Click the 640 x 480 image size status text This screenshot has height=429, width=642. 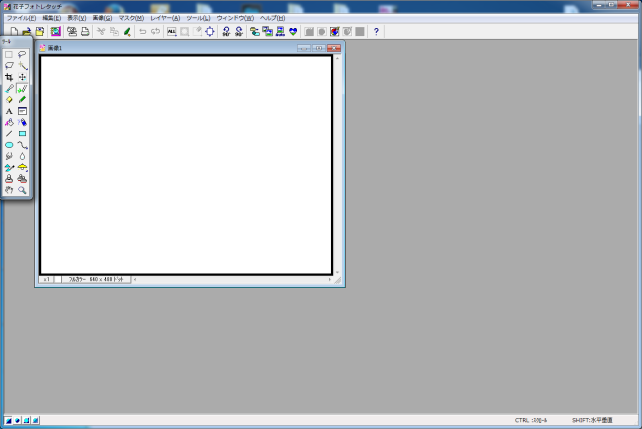pyautogui.click(x=96, y=279)
